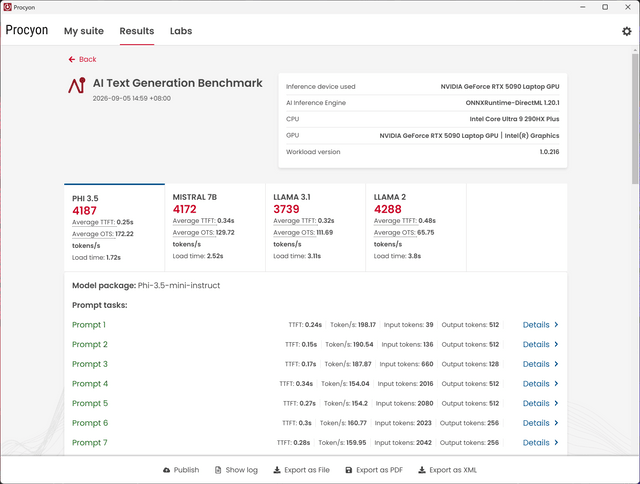This screenshot has width=640, height=484.
Task: Click the Average OTS label under MISTRAL 7B
Action: [x=193, y=233]
